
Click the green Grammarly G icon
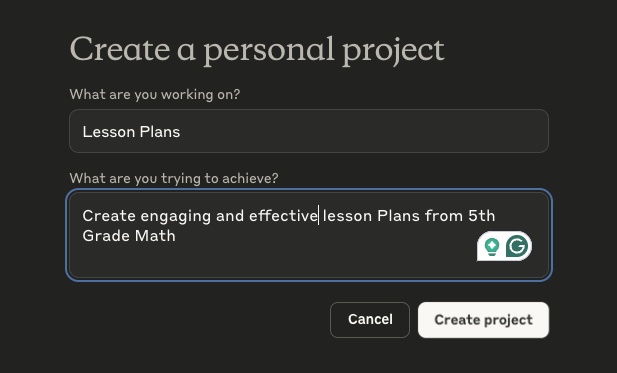point(517,246)
